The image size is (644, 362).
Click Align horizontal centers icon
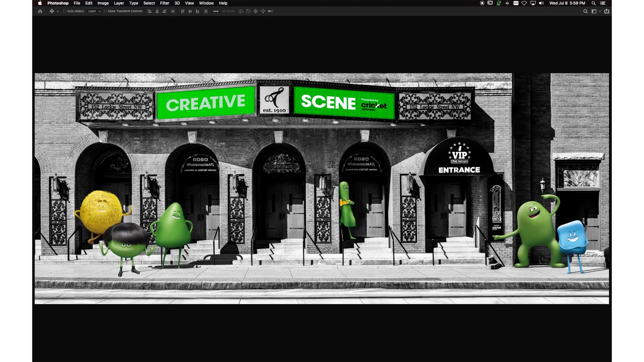pos(157,11)
